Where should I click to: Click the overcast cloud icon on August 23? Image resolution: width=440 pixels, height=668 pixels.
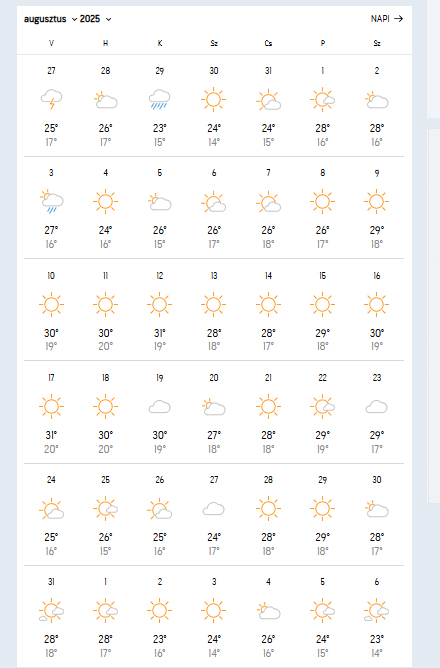pyautogui.click(x=377, y=407)
